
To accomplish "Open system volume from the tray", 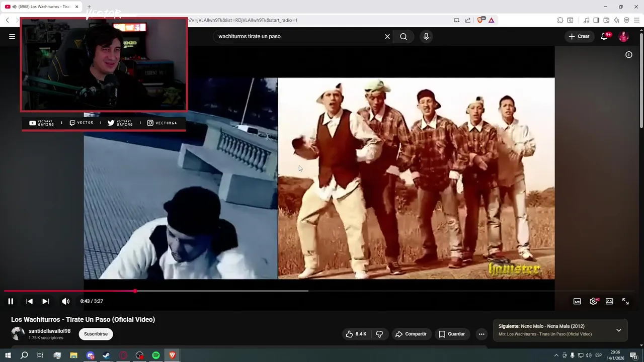I will (588, 355).
